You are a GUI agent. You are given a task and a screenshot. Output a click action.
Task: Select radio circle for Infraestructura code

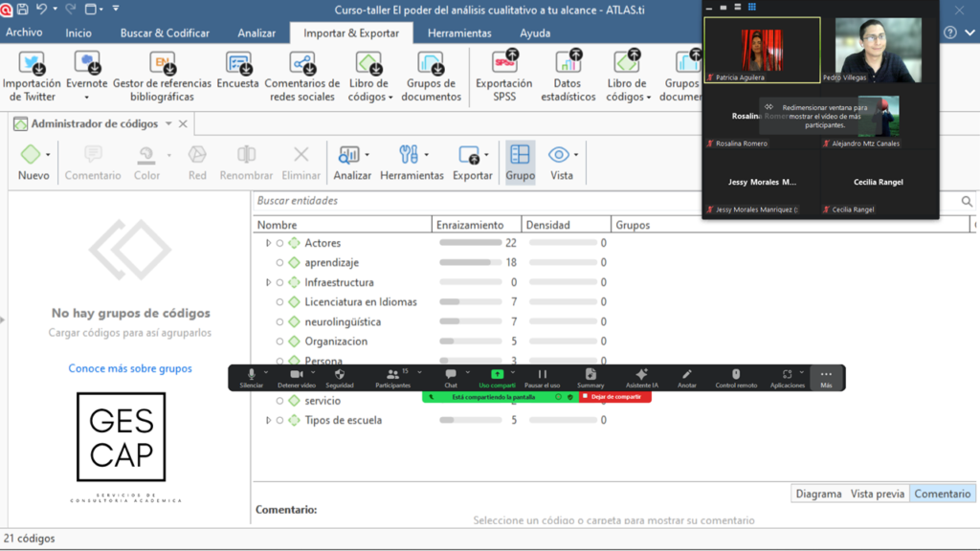coord(280,282)
